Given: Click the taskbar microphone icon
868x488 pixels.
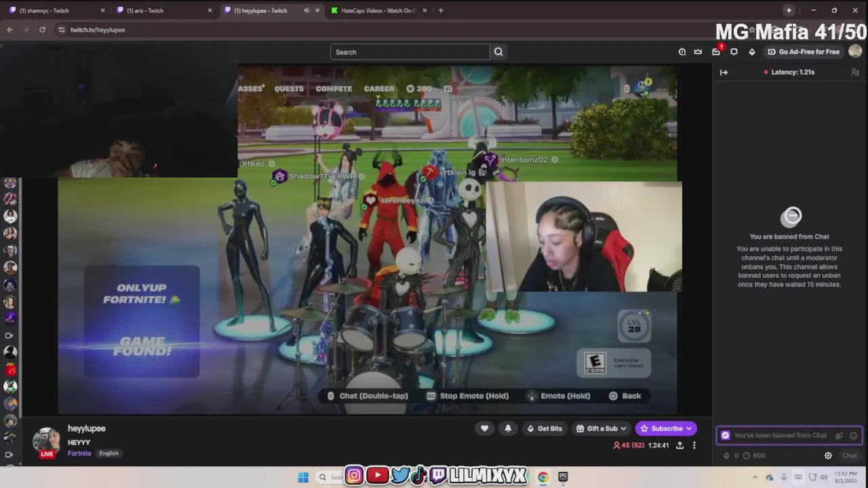Looking at the screenshot, I should pyautogui.click(x=784, y=477).
